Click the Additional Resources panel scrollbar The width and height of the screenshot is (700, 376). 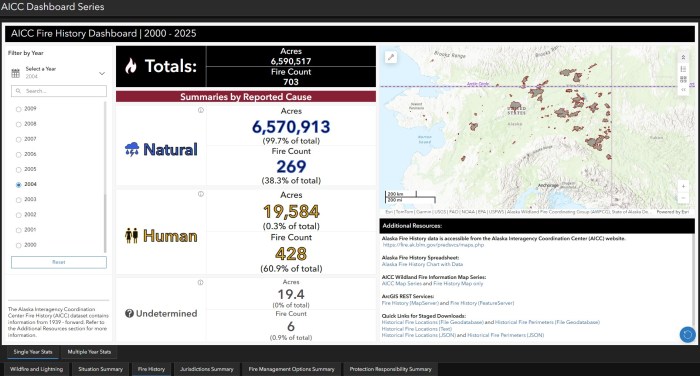694,288
